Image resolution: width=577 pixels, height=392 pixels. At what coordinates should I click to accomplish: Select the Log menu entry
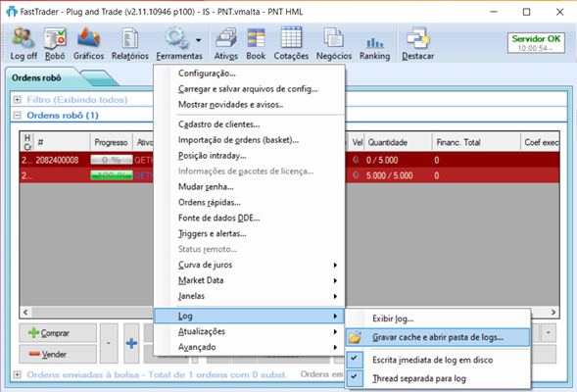[x=249, y=316]
